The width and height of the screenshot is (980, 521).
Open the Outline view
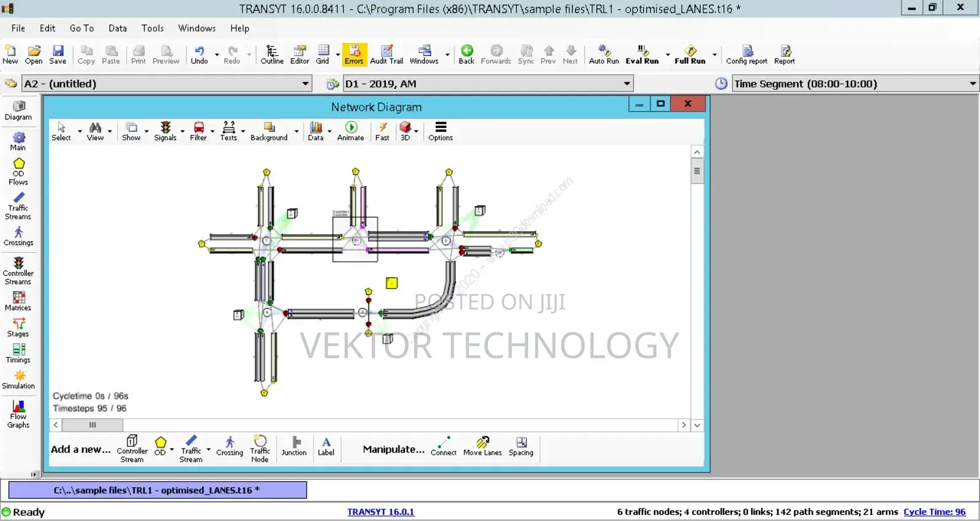pos(272,55)
